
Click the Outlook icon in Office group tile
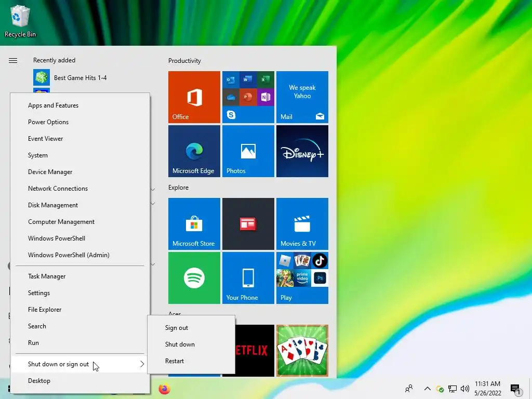[x=231, y=80]
